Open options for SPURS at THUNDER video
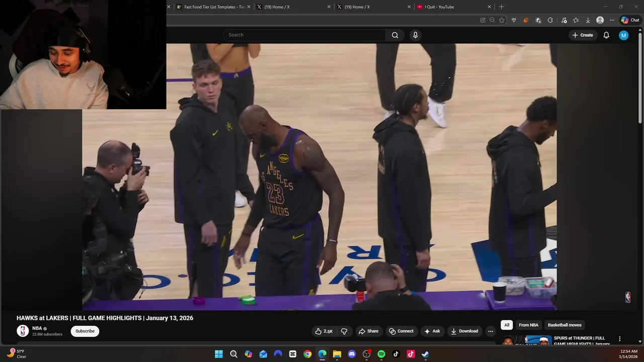Screen dimensions: 644x362 point(620,339)
